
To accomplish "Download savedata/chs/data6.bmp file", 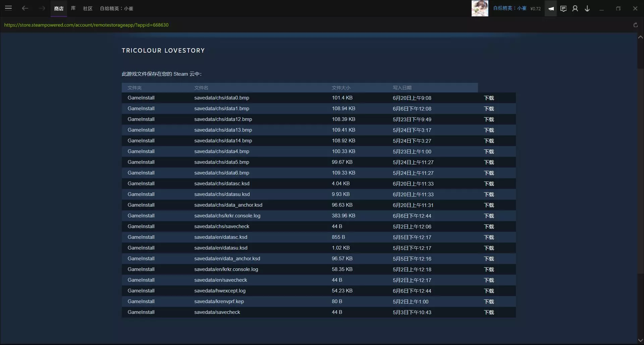I will click(x=489, y=173).
